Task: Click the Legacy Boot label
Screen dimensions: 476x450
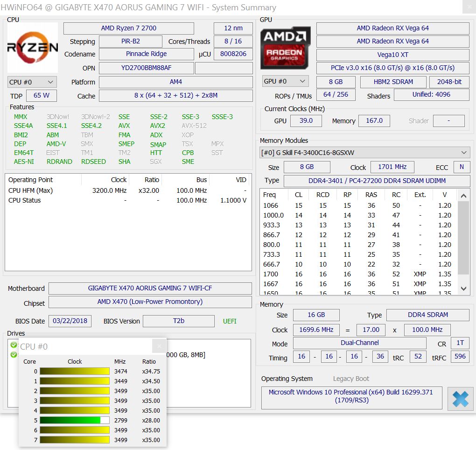Action: tap(351, 379)
